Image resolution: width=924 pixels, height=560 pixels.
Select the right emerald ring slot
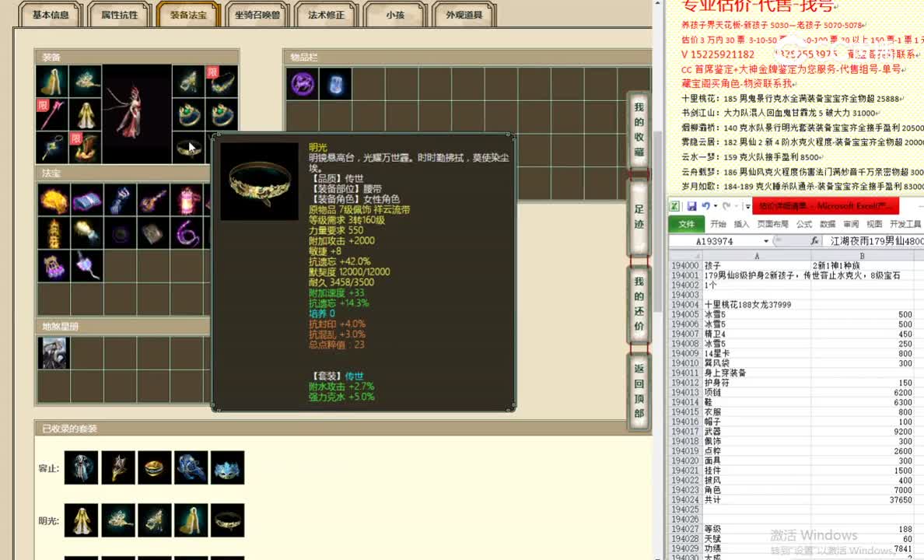(x=222, y=114)
